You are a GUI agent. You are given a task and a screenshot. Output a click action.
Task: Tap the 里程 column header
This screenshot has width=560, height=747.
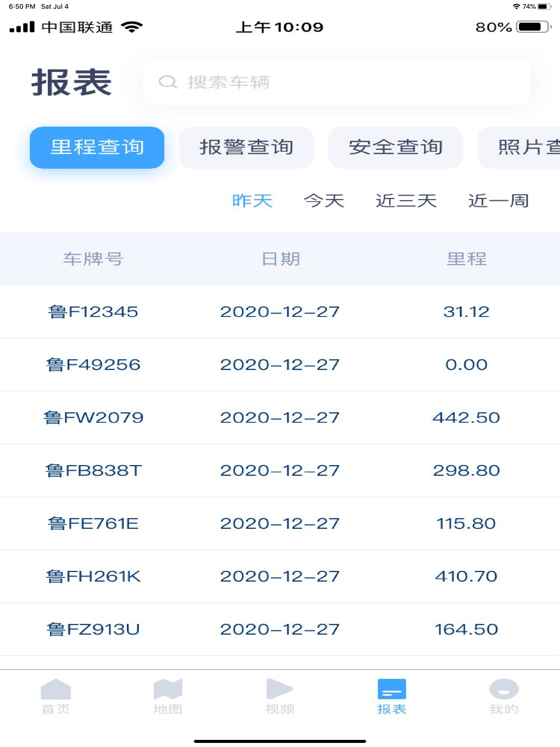click(467, 259)
